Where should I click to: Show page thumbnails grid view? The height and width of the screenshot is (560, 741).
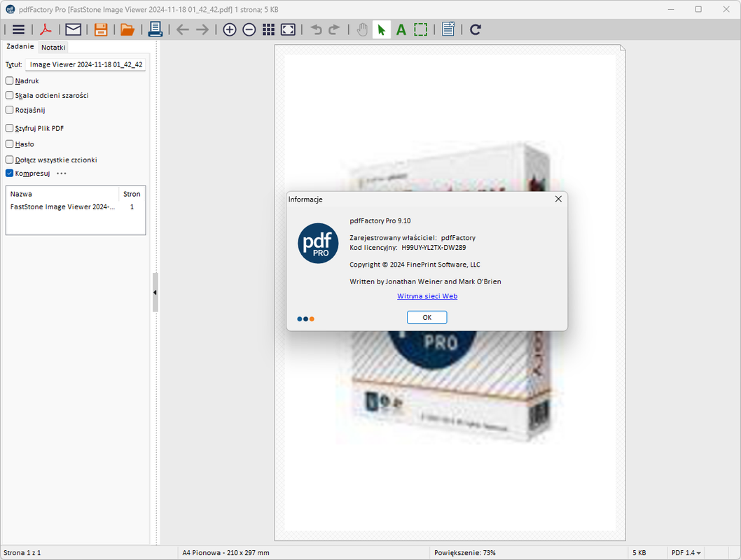click(268, 29)
